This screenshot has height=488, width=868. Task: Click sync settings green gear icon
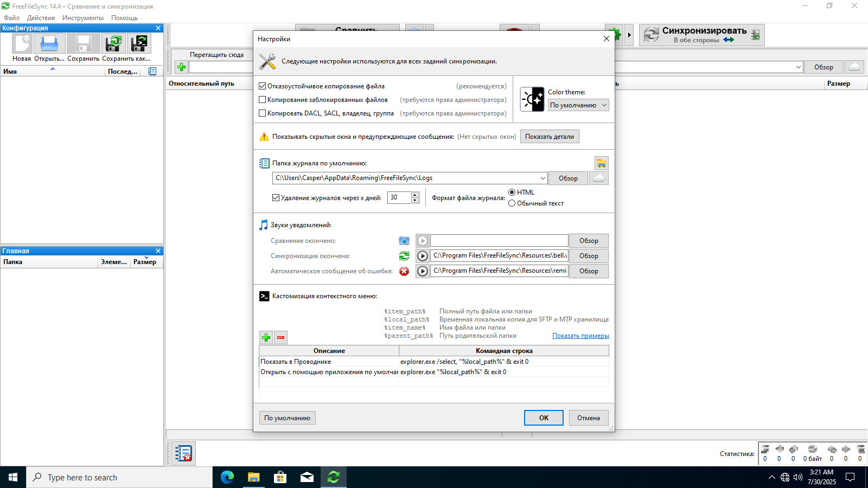click(614, 35)
